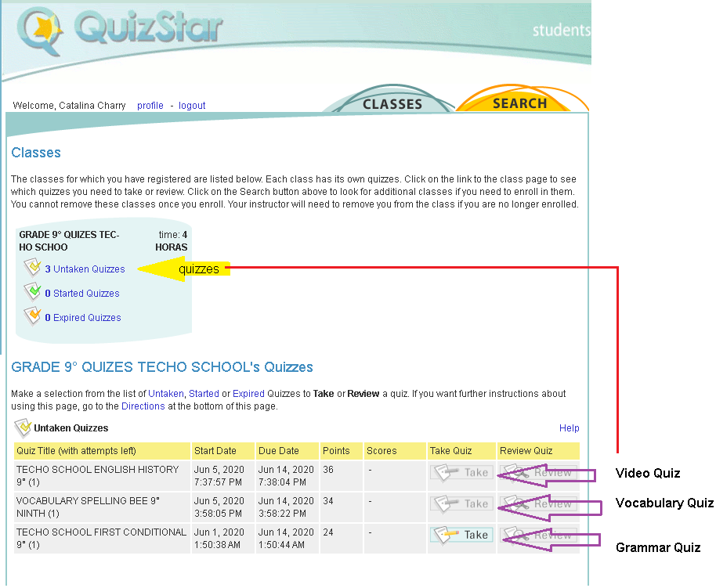Click the Classes page heading
716x588 pixels.
pyautogui.click(x=36, y=153)
